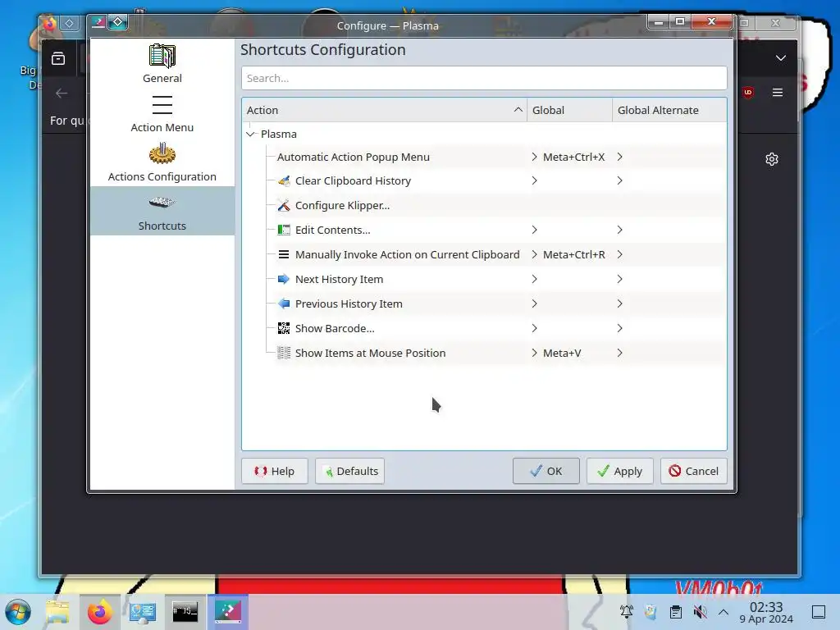The height and width of the screenshot is (630, 840).
Task: Expand Global shortcut for Clear Clipboard History
Action: click(x=534, y=181)
